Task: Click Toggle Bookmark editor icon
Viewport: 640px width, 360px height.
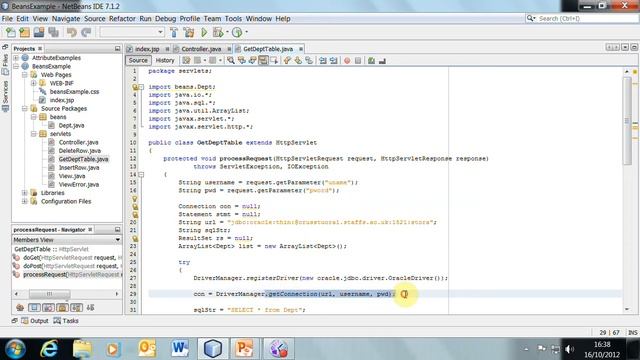Action: click(309, 60)
